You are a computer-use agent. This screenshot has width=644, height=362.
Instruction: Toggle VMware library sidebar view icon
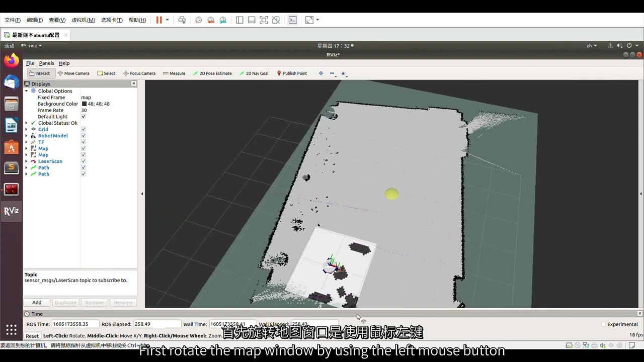pos(239,20)
